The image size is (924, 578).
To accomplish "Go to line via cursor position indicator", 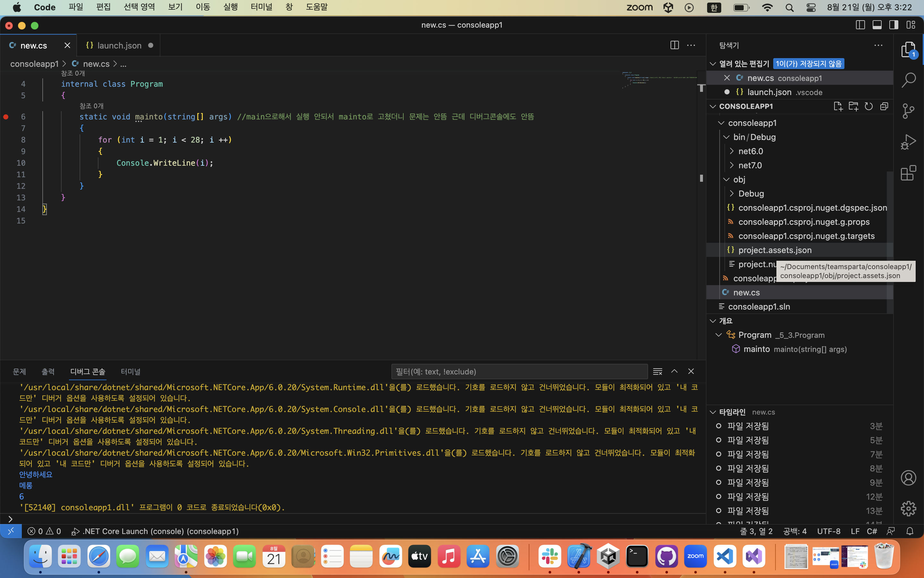I will (757, 531).
